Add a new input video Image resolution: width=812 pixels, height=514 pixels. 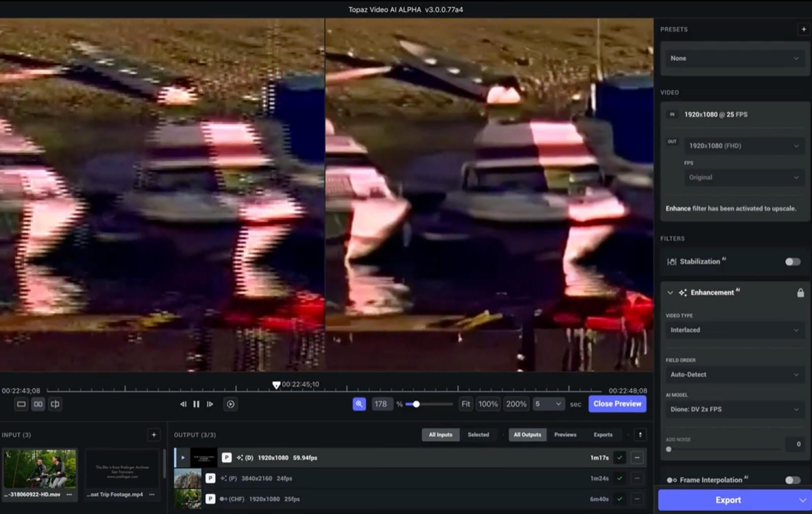point(154,435)
